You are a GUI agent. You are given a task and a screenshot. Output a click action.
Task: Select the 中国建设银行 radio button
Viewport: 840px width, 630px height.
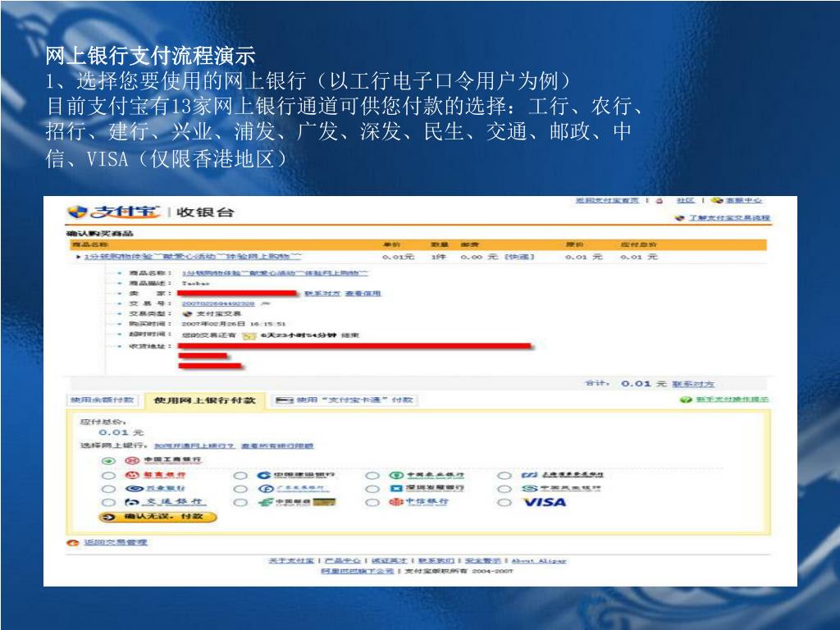click(x=240, y=475)
